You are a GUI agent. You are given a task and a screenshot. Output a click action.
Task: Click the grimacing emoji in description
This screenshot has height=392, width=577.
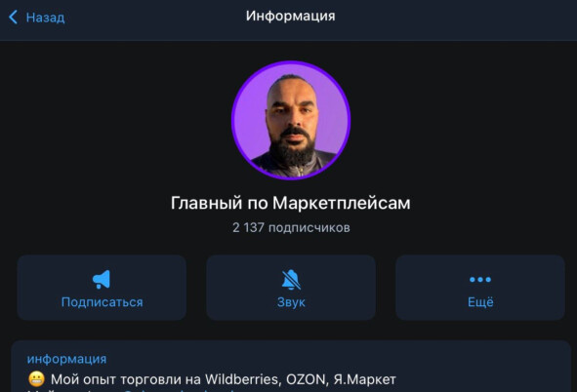(x=36, y=379)
